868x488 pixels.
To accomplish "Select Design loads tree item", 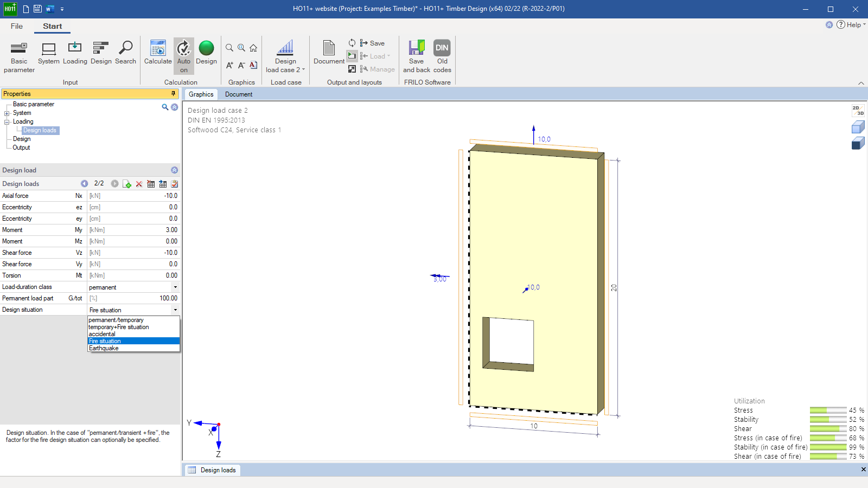I will tap(40, 130).
